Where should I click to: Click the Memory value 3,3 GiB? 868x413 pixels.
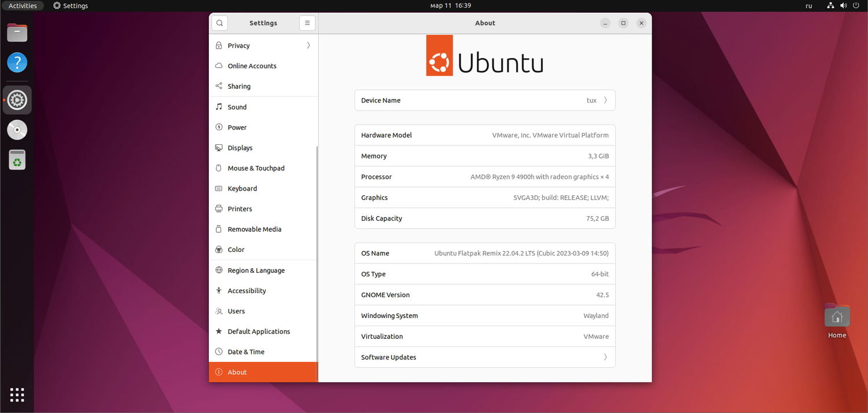coord(598,156)
